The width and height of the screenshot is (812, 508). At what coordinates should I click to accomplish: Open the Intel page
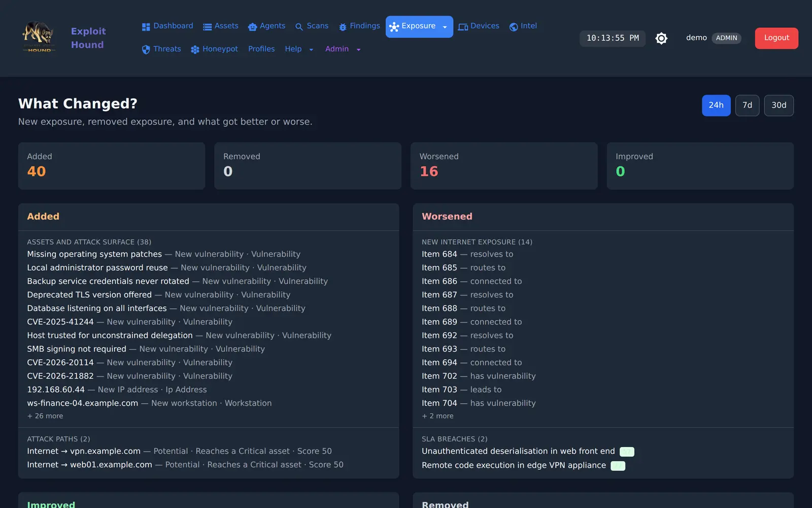(523, 26)
